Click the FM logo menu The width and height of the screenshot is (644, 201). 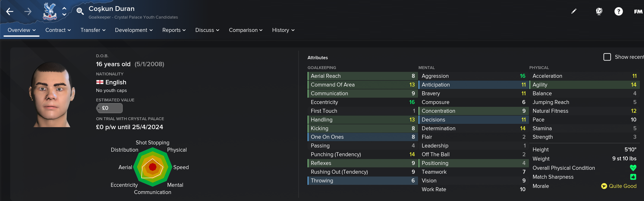pyautogui.click(x=638, y=12)
